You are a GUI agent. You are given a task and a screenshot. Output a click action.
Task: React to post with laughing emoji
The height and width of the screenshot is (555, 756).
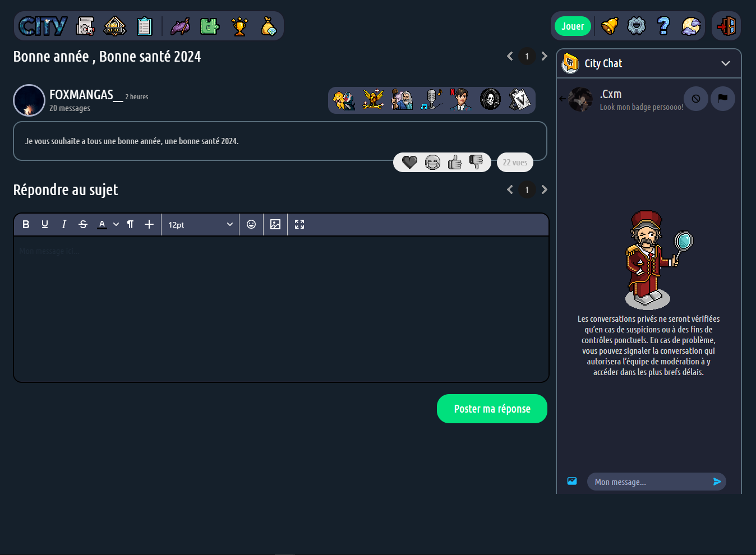[432, 163]
